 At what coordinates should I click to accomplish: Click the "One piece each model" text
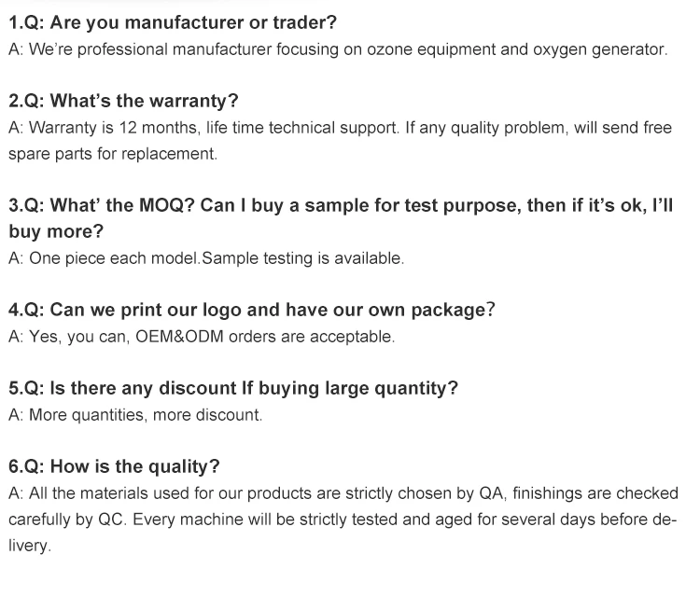(114, 258)
